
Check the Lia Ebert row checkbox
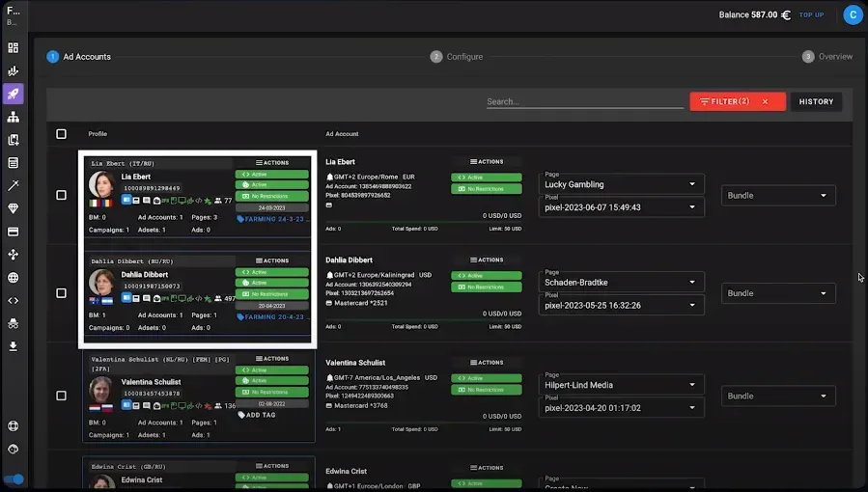click(x=62, y=195)
